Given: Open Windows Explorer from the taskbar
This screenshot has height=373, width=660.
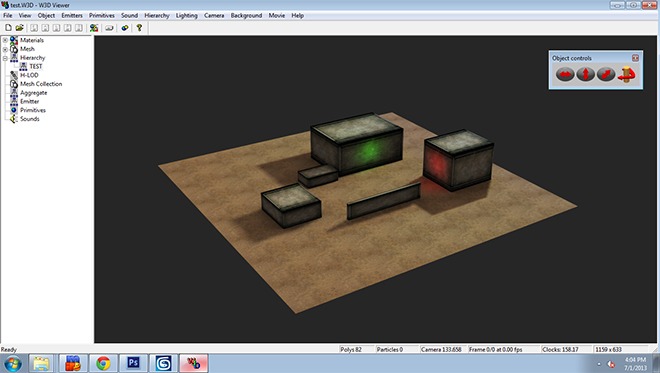Looking at the screenshot, I should click(x=41, y=363).
